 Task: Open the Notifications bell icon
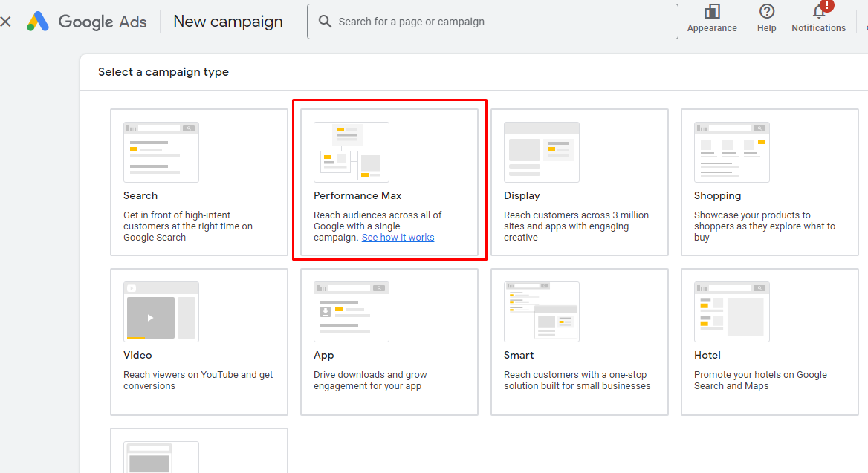tap(819, 12)
